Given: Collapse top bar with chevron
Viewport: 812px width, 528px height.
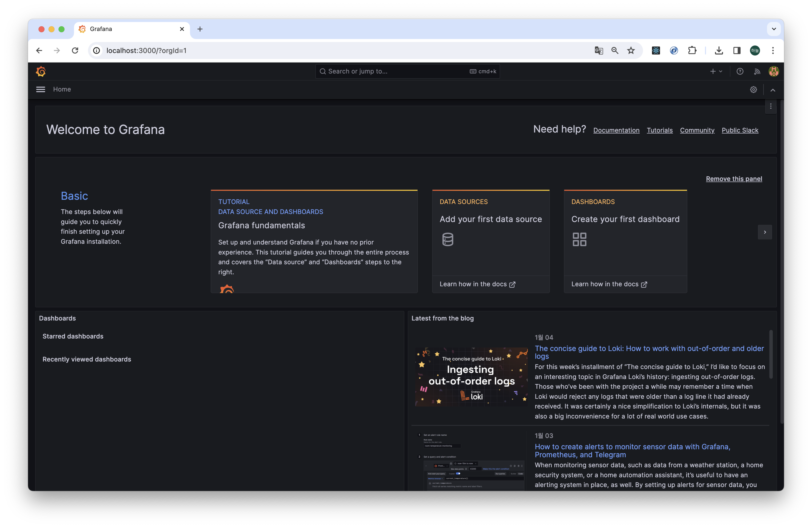Looking at the screenshot, I should click(x=773, y=90).
